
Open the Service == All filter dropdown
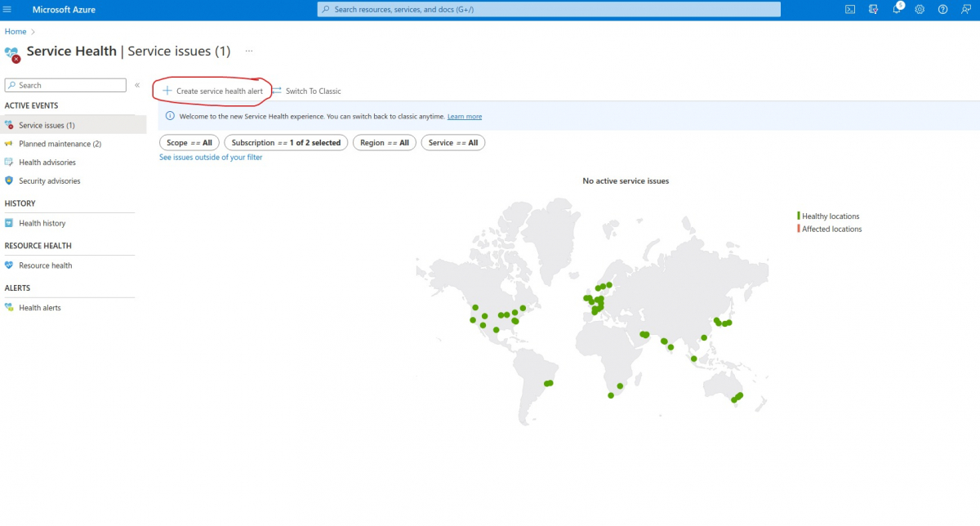[x=452, y=142]
